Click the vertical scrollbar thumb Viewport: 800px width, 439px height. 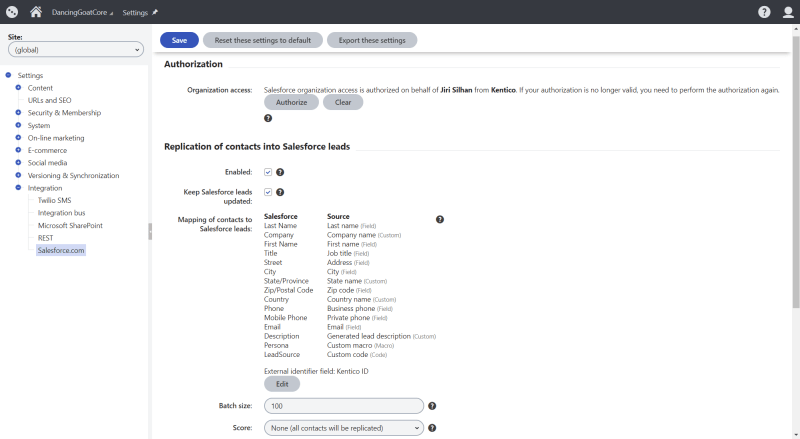click(x=795, y=172)
